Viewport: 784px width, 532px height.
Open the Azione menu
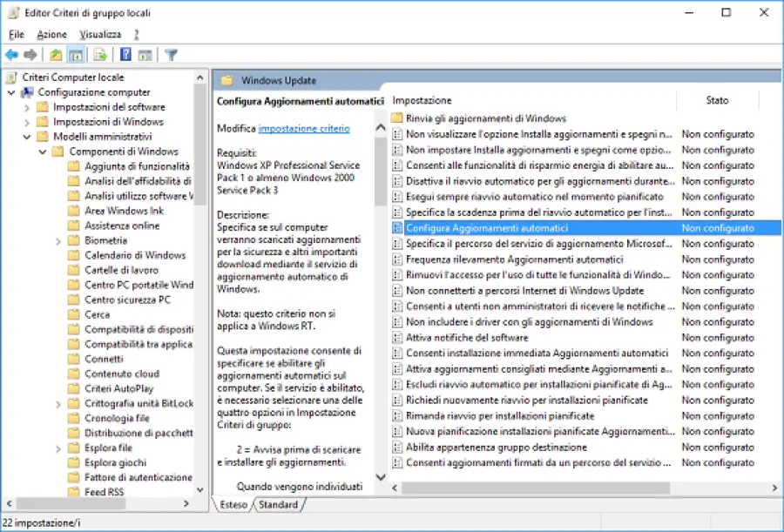51,34
